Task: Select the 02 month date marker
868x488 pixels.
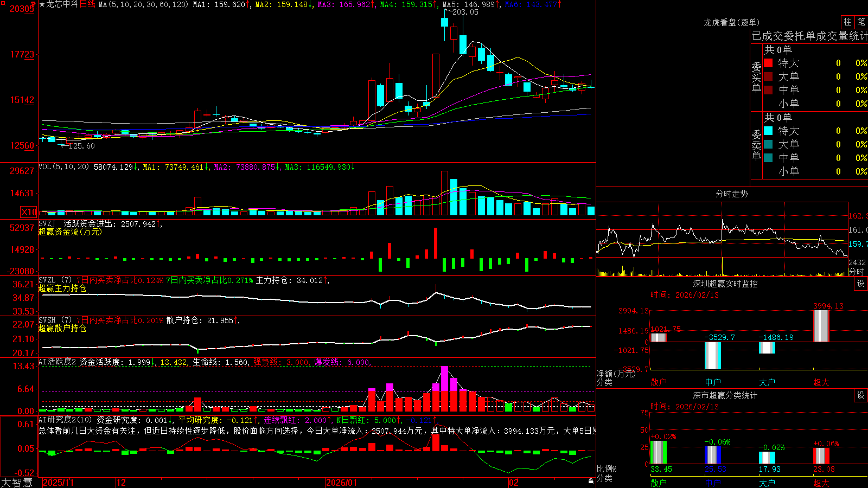Action: [x=513, y=483]
